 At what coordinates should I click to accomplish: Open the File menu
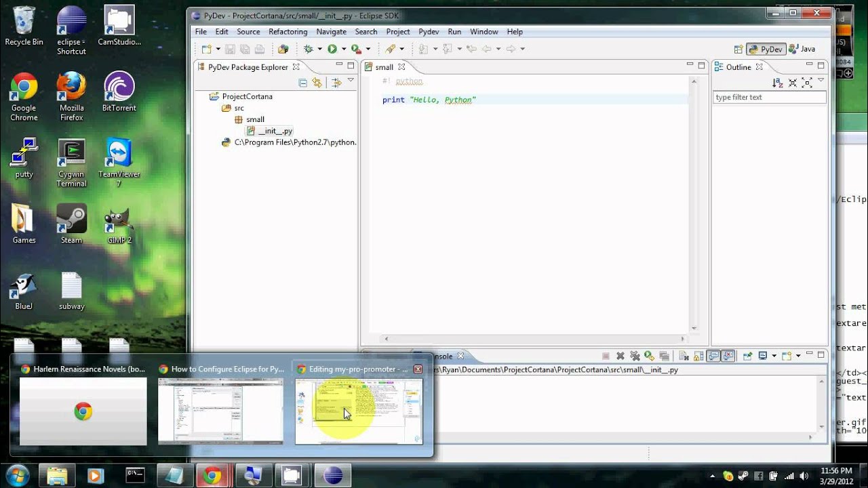[x=201, y=32]
